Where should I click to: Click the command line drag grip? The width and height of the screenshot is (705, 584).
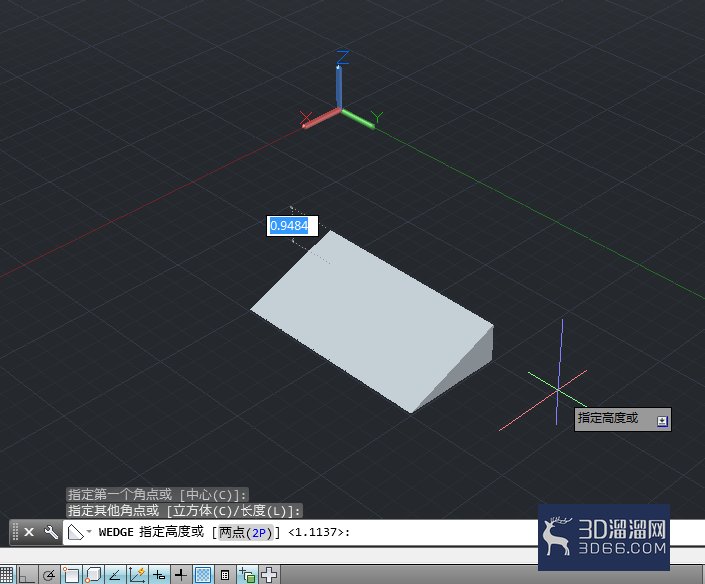pyautogui.click(x=15, y=532)
